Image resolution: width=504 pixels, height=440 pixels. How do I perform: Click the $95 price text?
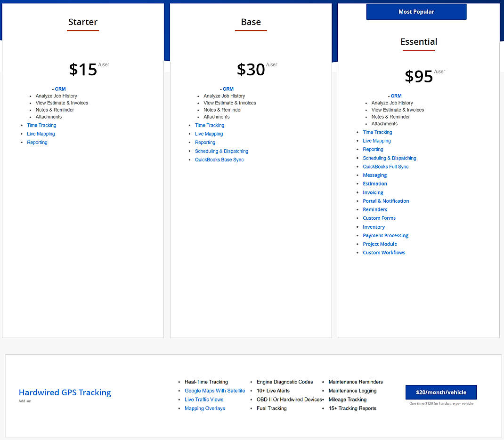(x=419, y=76)
